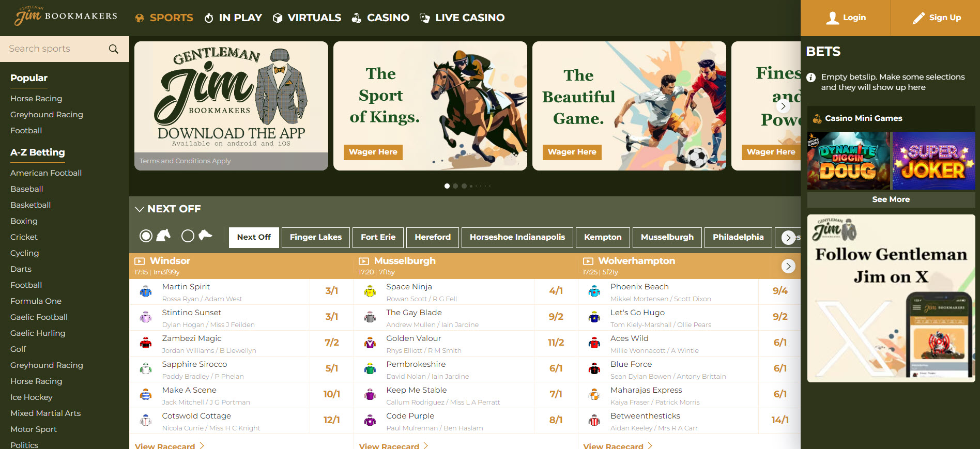Go to VIRTUALS

click(x=307, y=18)
